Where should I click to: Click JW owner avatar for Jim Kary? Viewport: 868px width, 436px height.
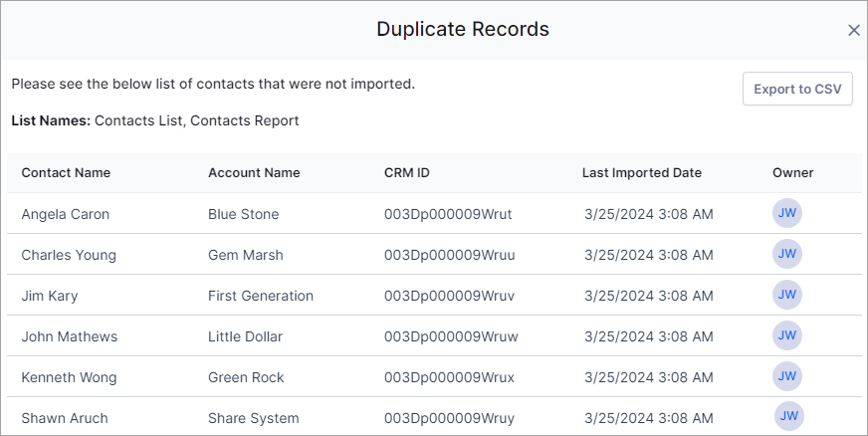[787, 295]
